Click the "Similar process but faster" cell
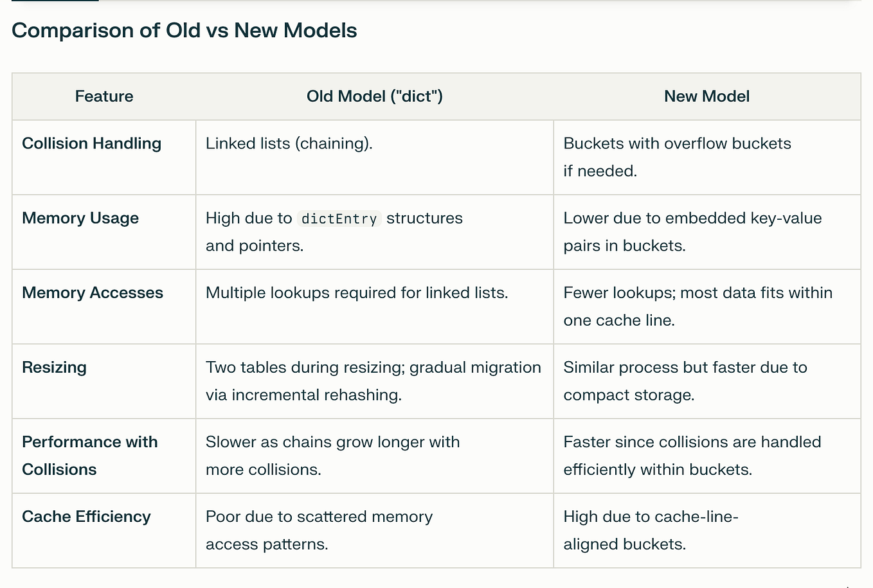Viewport: 873px width, 588px height. pyautogui.click(x=707, y=381)
